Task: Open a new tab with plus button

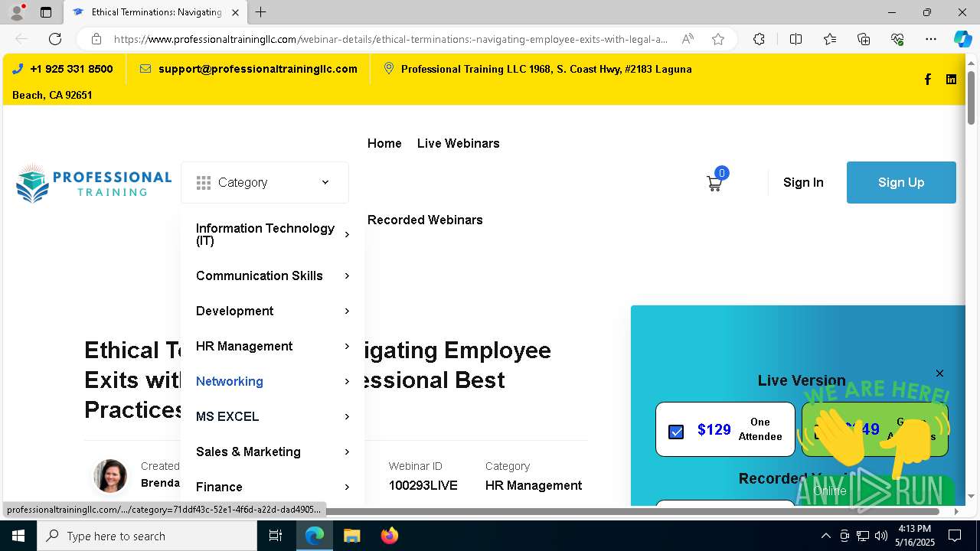Action: coord(261,12)
